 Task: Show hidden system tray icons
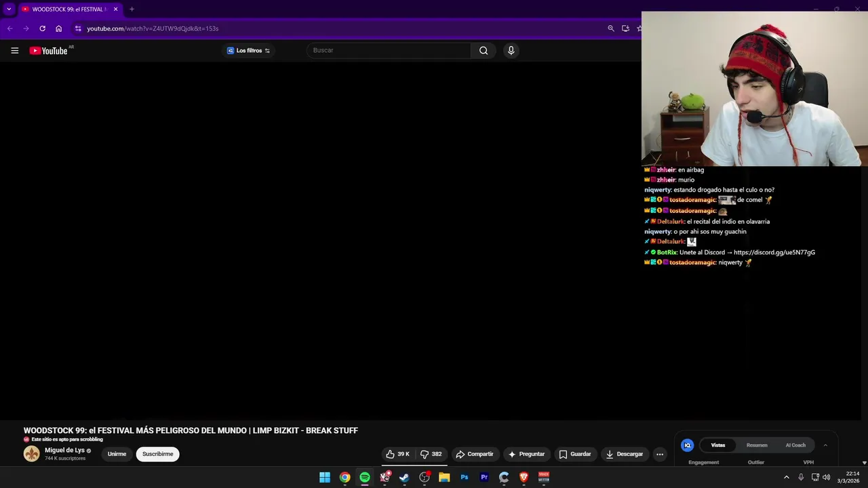click(787, 477)
